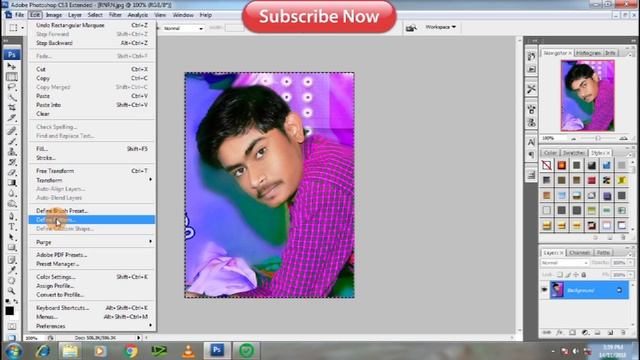Screen dimensions: 640x360
Task: Choose Define Pattern from Edit menu
Action: click(x=92, y=220)
